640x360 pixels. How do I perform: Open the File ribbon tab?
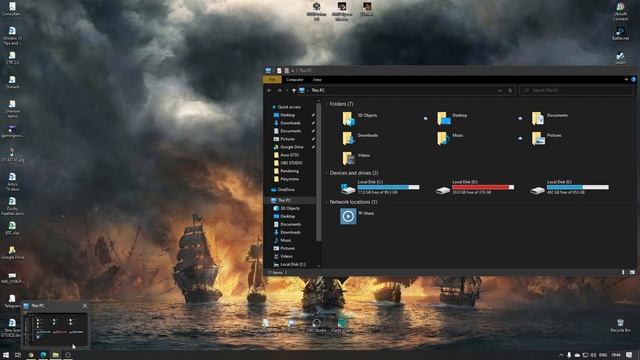271,80
